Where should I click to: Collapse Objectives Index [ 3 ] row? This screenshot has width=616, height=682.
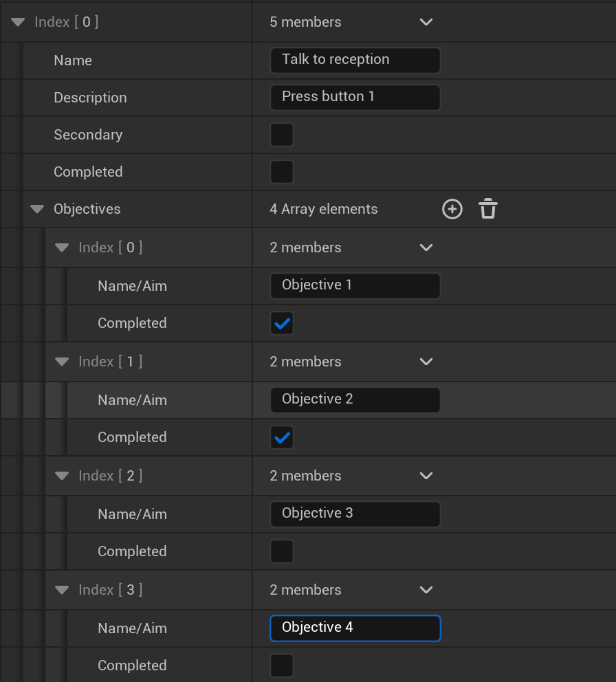tap(62, 590)
